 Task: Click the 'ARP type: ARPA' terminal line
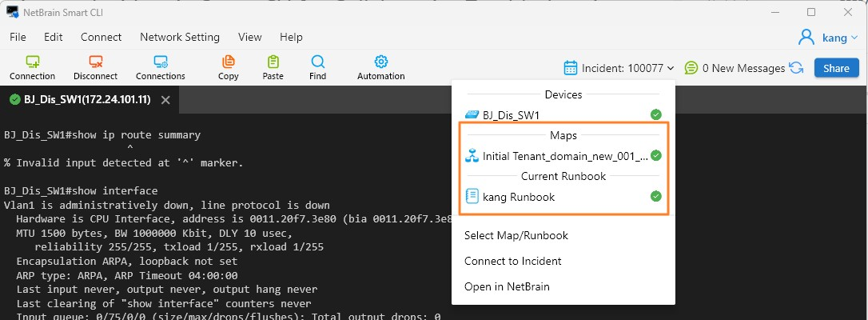tap(127, 275)
